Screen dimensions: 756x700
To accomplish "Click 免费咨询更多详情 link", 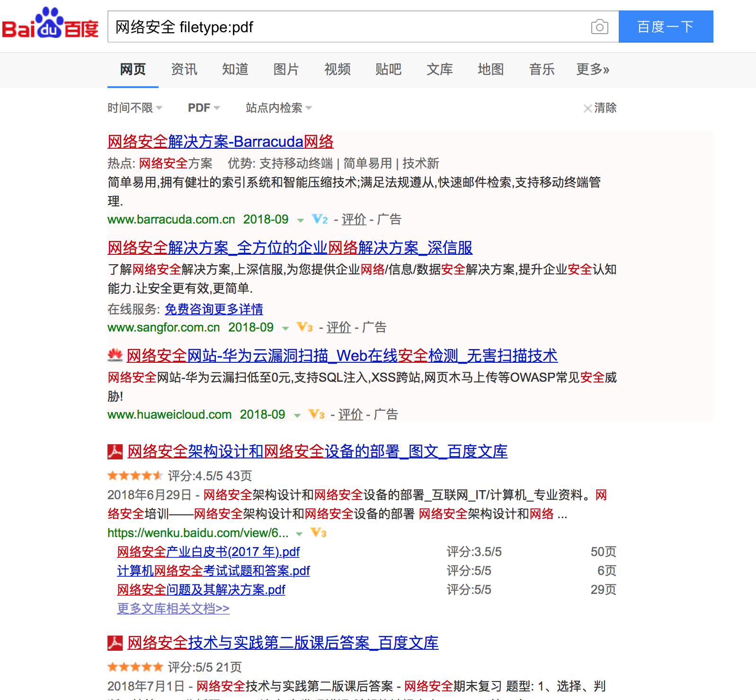I will (214, 309).
